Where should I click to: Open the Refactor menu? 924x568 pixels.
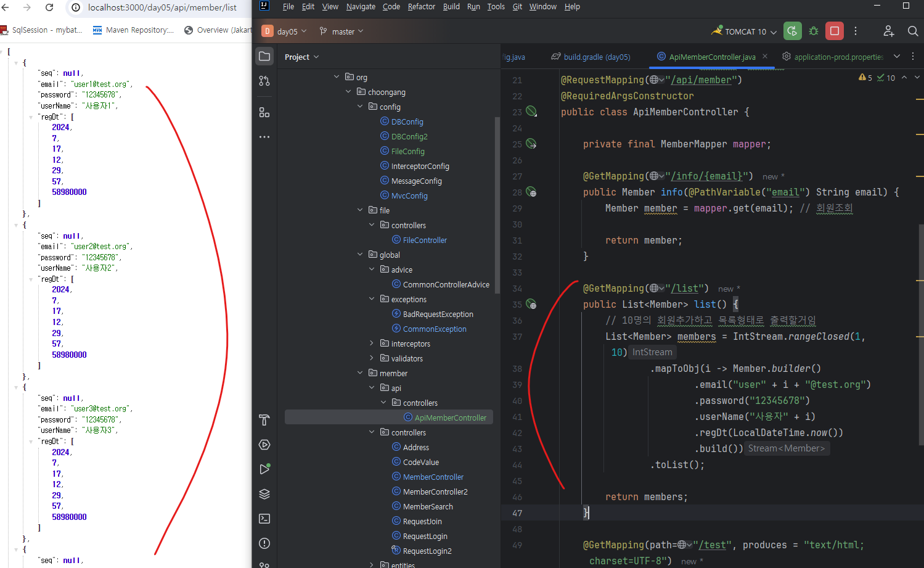click(x=422, y=7)
